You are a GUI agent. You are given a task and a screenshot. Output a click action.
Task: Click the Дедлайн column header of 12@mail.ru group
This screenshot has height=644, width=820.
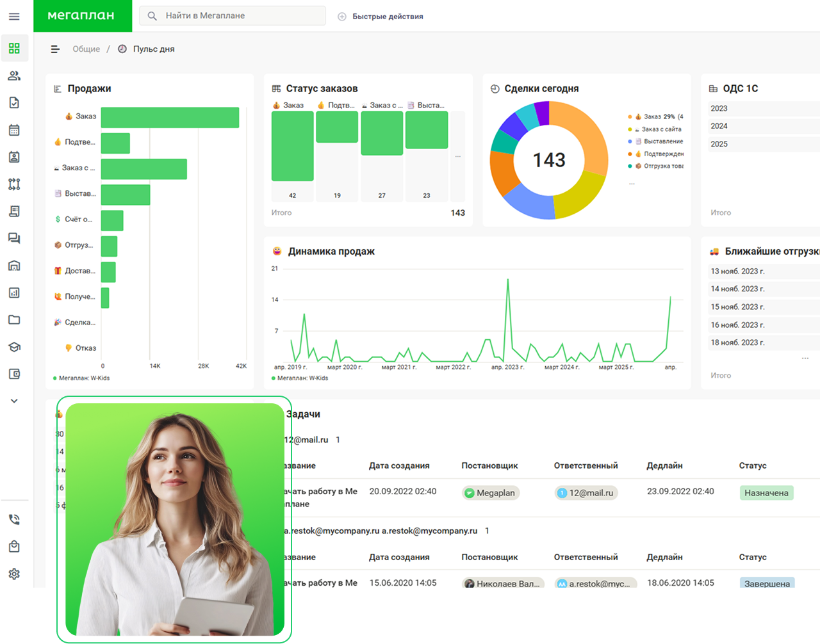pos(664,466)
